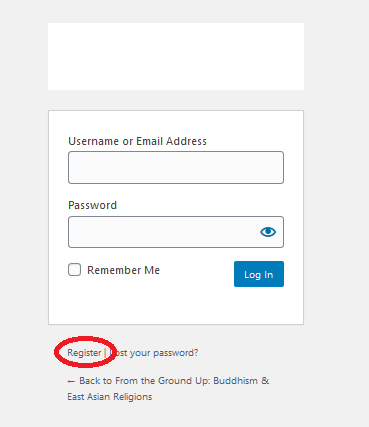
Task: Click the Log In button
Action: pyautogui.click(x=259, y=274)
